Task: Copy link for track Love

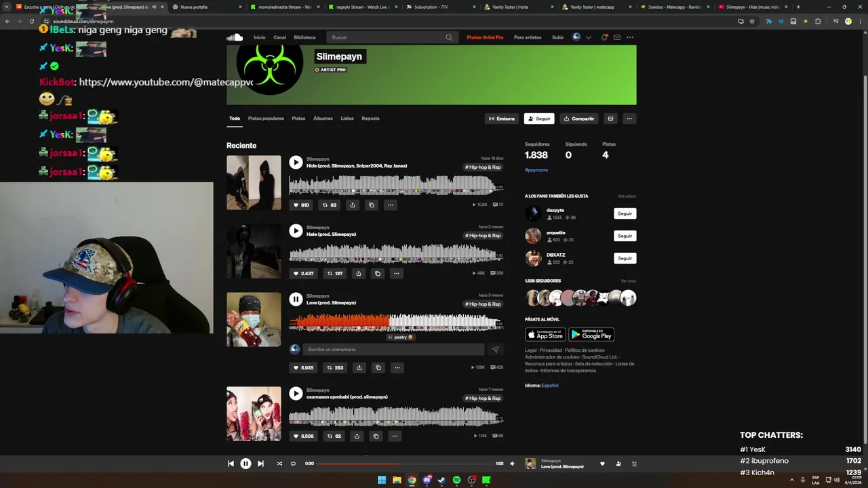Action: (378, 367)
